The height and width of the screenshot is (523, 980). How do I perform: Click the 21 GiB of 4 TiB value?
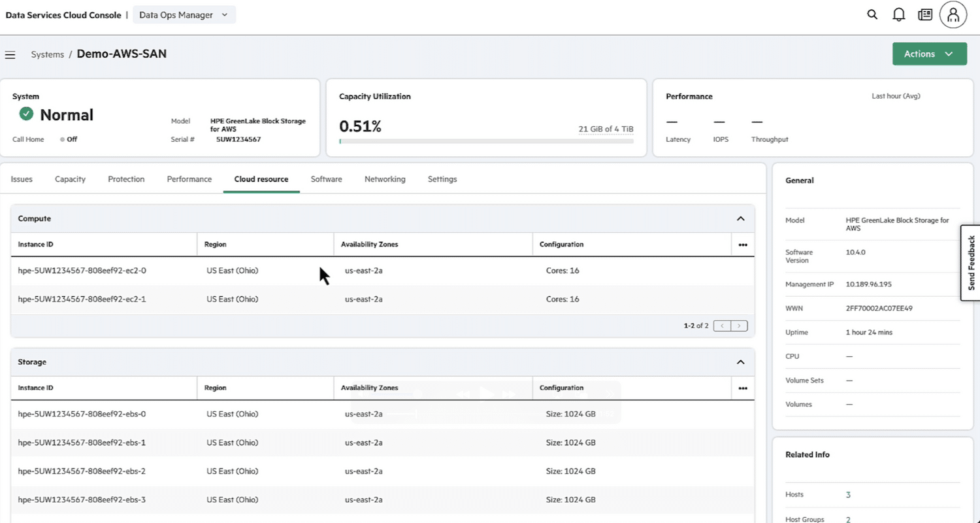(606, 129)
